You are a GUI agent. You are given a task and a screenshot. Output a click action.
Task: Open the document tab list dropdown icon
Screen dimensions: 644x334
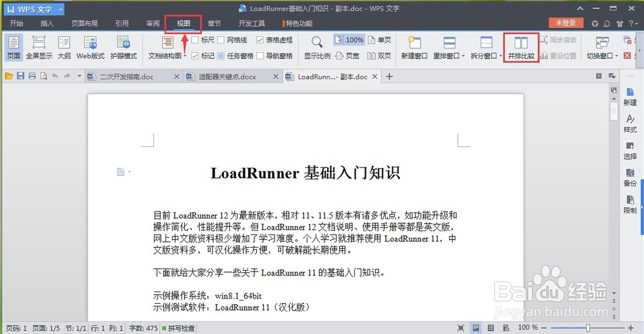[x=612, y=76]
